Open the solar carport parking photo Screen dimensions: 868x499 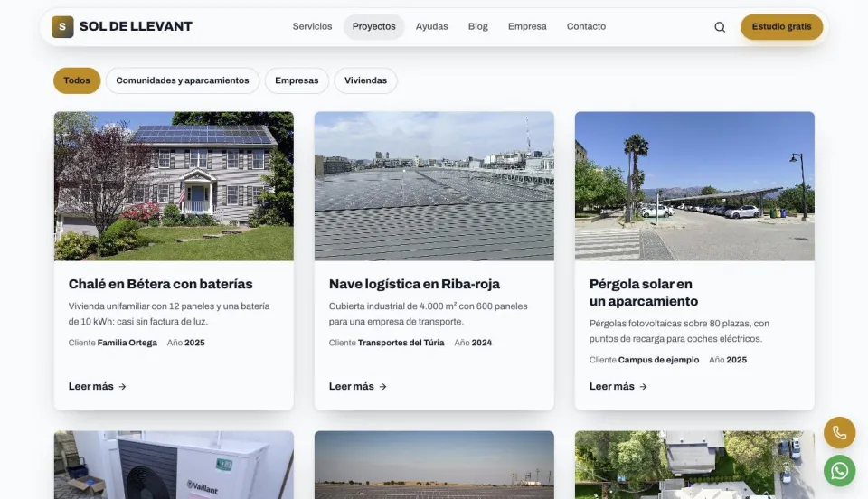[x=694, y=186]
